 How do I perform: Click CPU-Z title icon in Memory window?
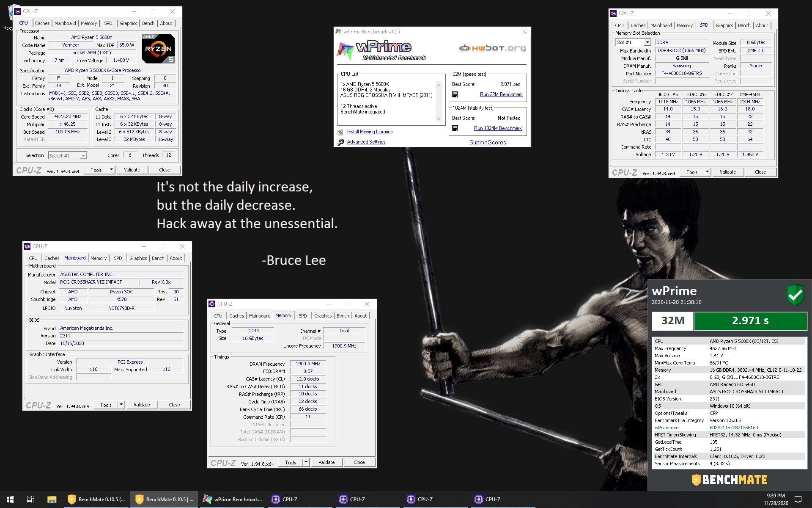(212, 304)
